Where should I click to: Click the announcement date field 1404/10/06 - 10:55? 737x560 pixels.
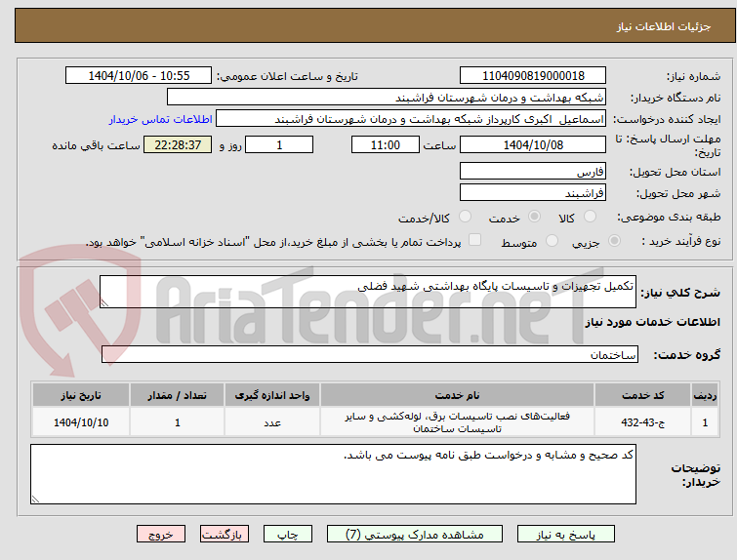click(139, 76)
